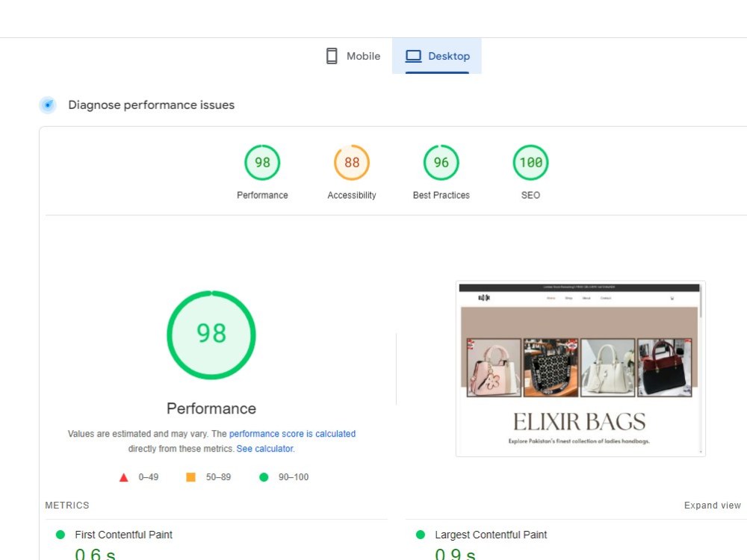The image size is (747, 560).
Task: Click the green circle 90–100 legend icon
Action: [264, 477]
